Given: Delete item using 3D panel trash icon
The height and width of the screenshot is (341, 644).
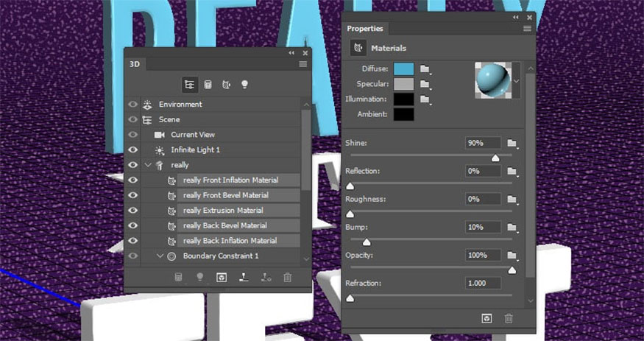Looking at the screenshot, I should [288, 278].
